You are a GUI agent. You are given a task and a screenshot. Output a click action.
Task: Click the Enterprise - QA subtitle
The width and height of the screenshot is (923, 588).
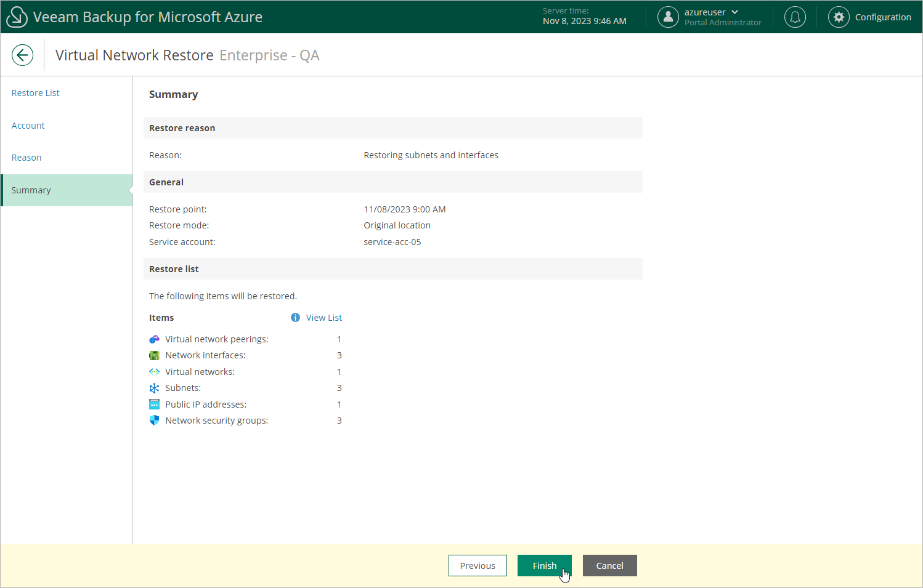point(269,55)
